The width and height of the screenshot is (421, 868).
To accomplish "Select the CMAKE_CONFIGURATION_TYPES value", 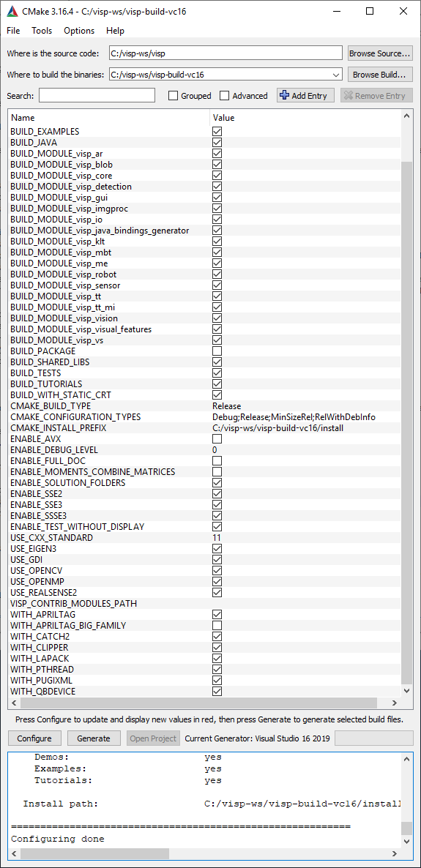I will [x=294, y=417].
